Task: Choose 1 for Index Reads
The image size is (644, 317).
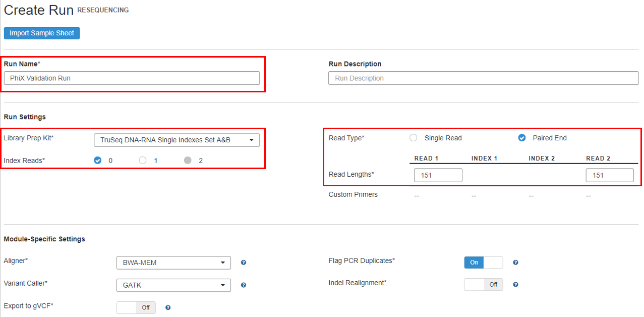Action: 143,161
